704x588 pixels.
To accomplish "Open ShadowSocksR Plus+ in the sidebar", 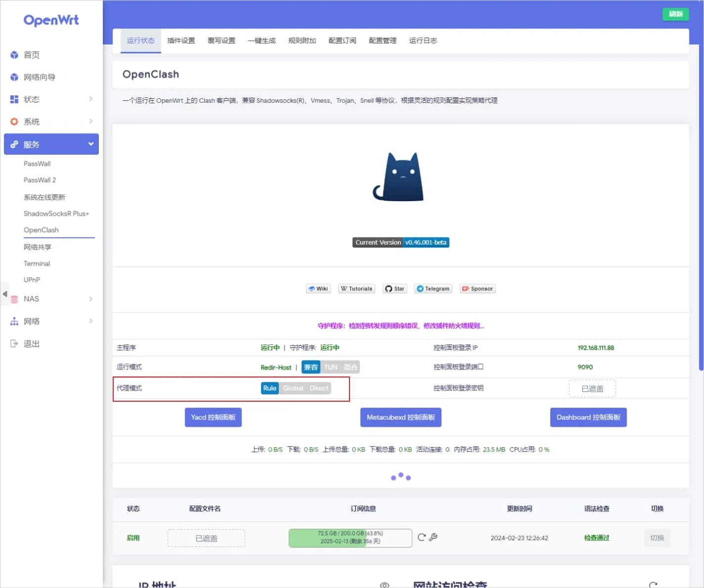I will click(x=56, y=214).
